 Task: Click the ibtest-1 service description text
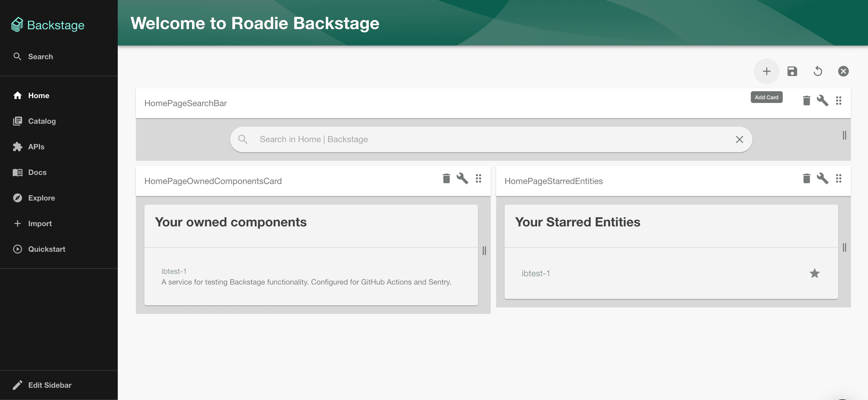(306, 282)
